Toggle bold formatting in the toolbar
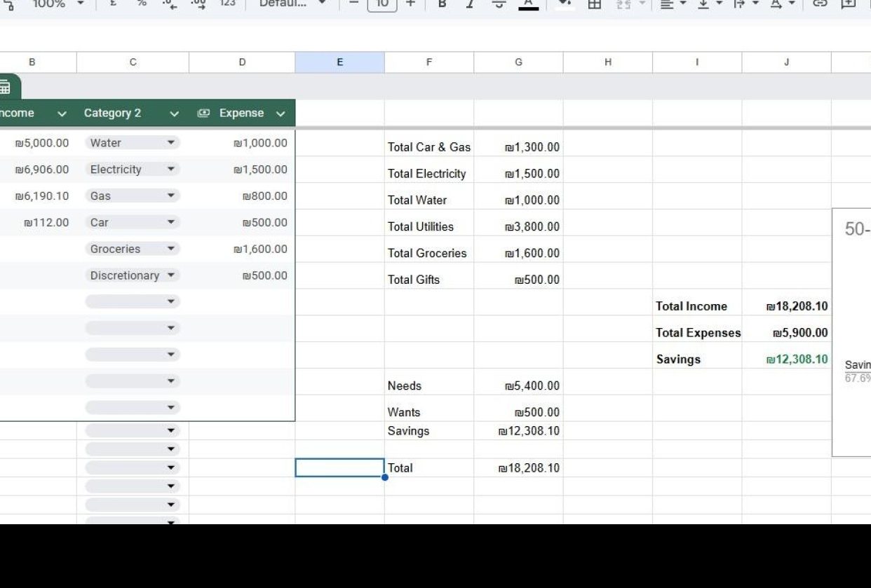 click(442, 4)
